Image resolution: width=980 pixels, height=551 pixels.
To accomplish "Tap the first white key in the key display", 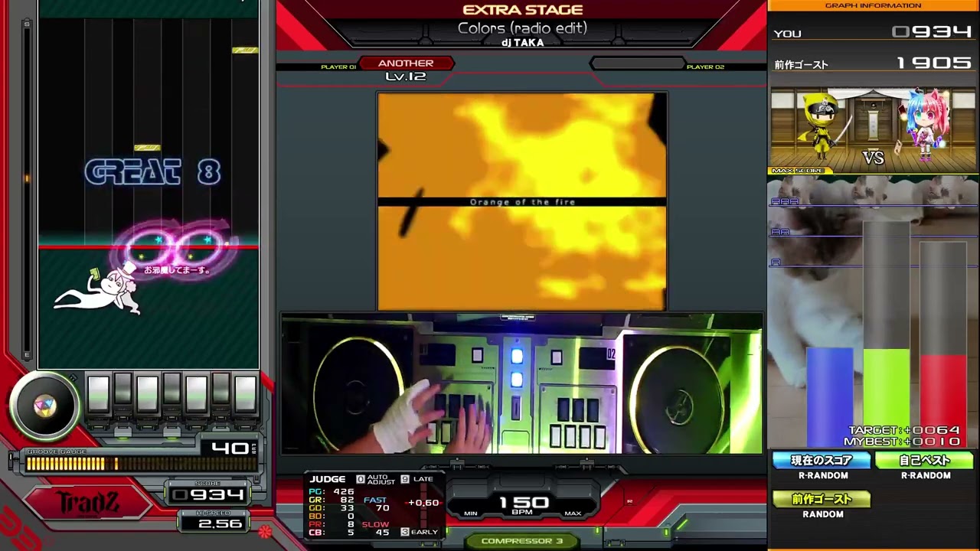I will pyautogui.click(x=98, y=393).
